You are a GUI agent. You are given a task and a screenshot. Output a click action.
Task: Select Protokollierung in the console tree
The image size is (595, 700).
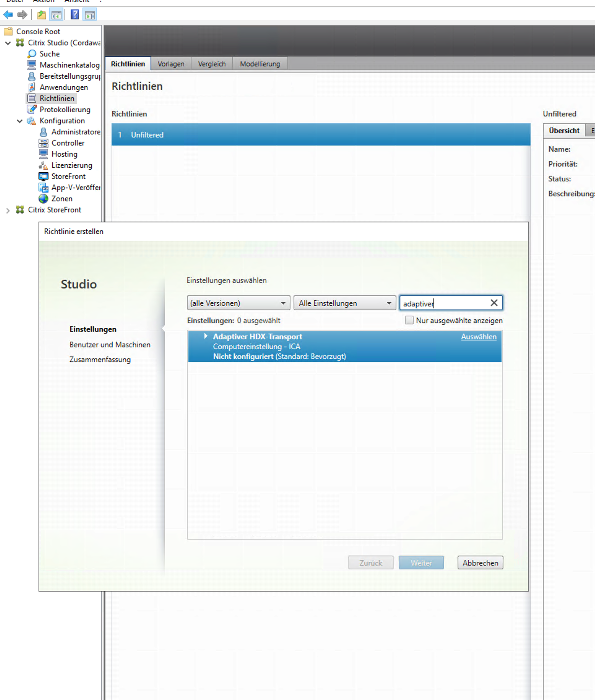[65, 109]
